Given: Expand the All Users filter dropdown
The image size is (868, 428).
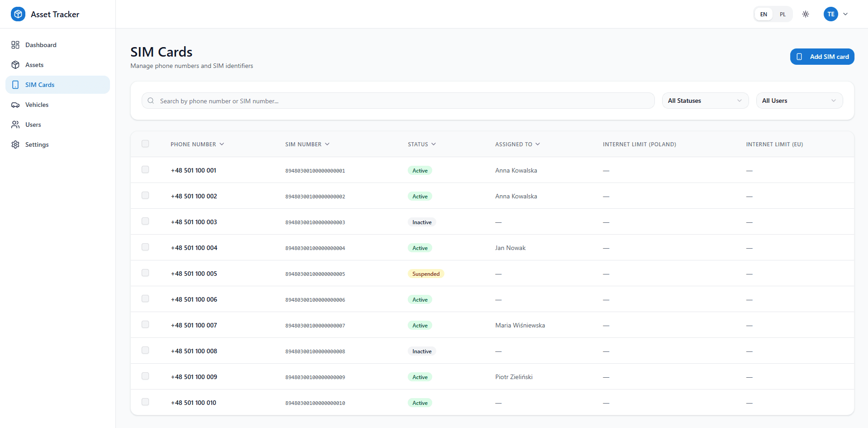Looking at the screenshot, I should pos(799,101).
